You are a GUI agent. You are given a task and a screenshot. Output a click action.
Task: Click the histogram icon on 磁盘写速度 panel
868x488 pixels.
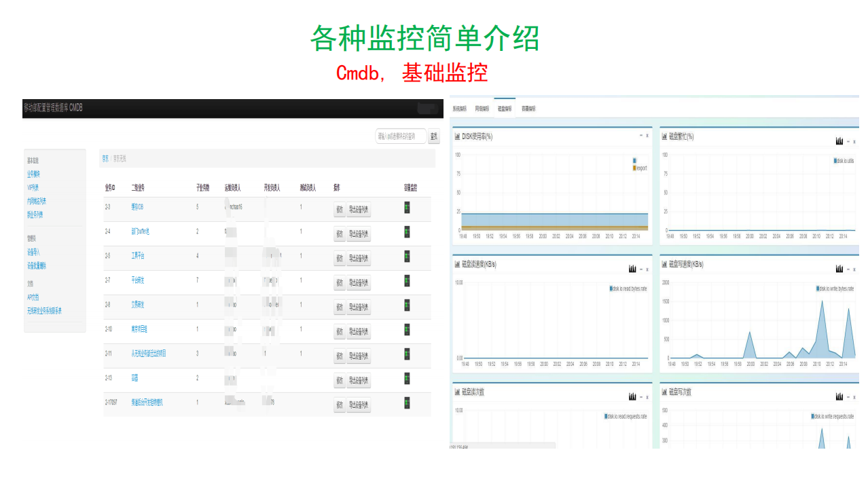839,267
